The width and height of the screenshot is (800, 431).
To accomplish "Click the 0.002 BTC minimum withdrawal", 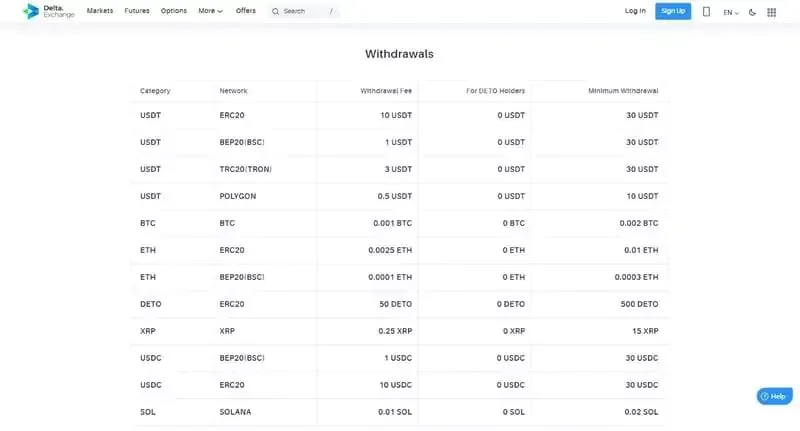I will [639, 223].
